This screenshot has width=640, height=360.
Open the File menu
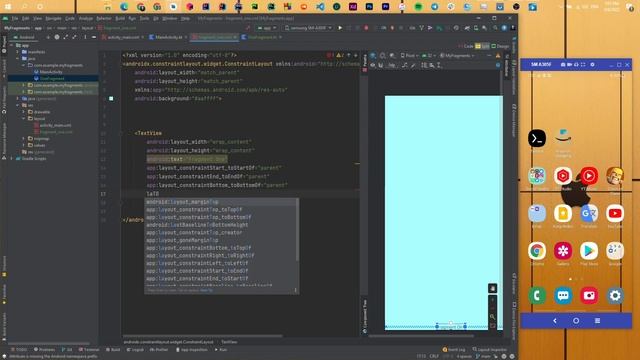click(x=15, y=19)
